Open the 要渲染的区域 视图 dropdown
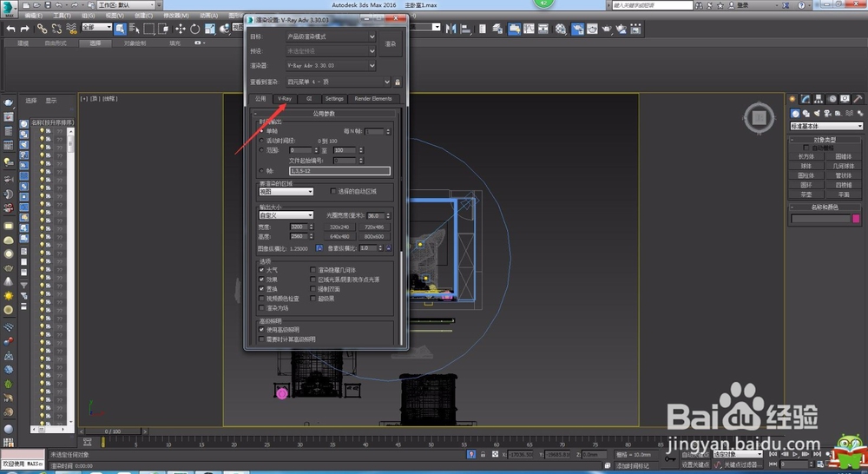 (x=286, y=192)
